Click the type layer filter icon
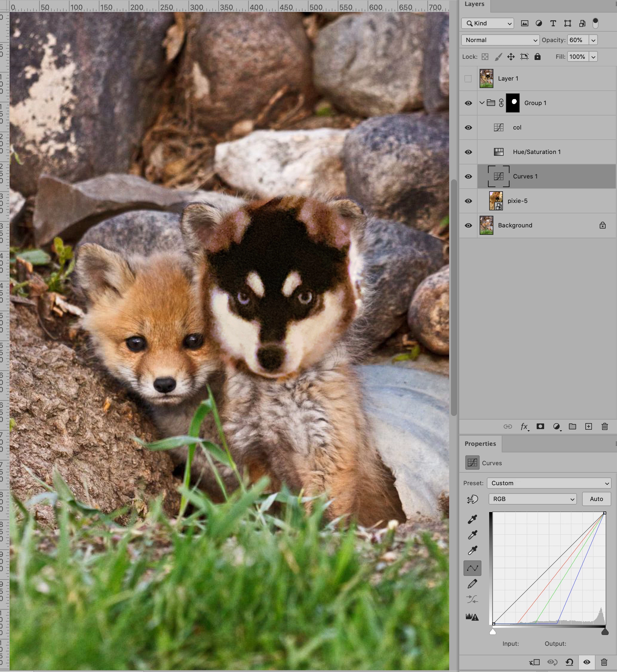617x672 pixels. pos(553,23)
